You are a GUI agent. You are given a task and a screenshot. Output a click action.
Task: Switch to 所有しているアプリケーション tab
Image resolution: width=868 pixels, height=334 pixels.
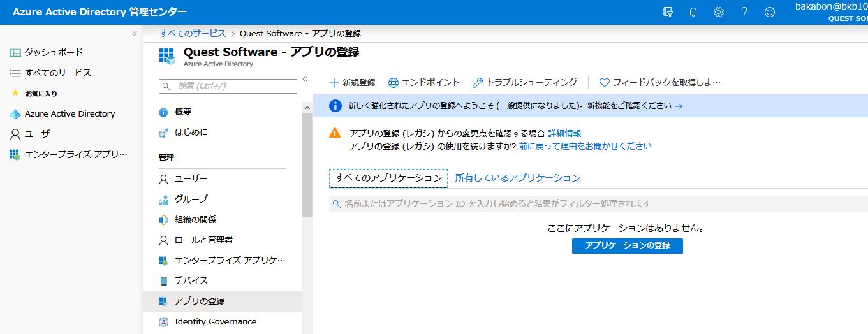tap(518, 178)
